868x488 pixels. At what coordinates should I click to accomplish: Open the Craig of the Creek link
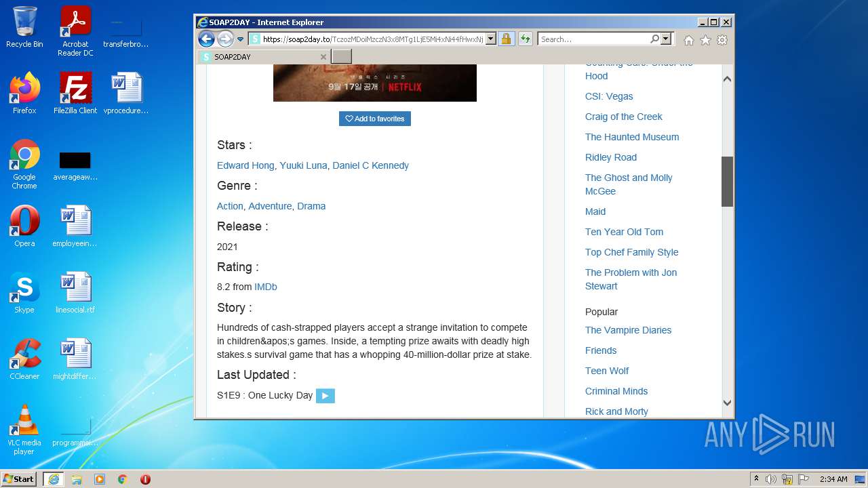point(624,117)
